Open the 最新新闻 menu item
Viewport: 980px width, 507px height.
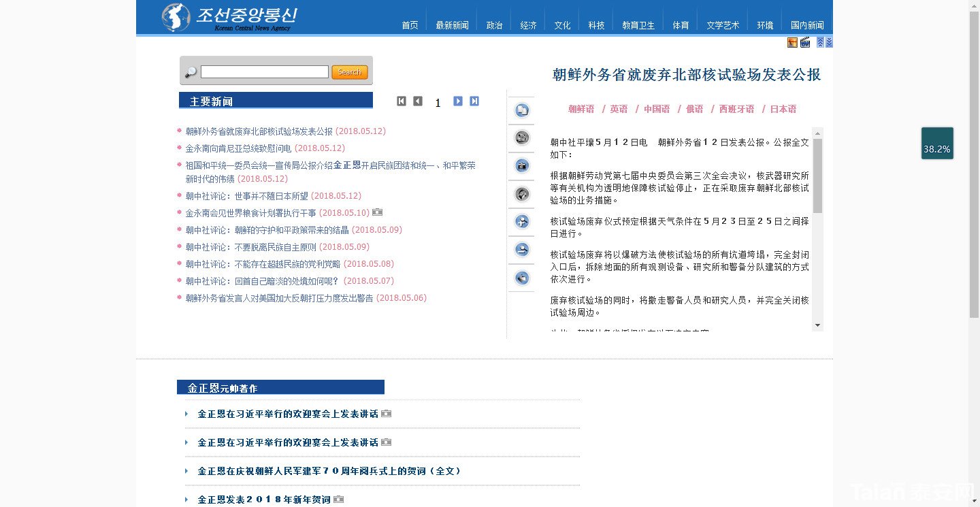452,25
